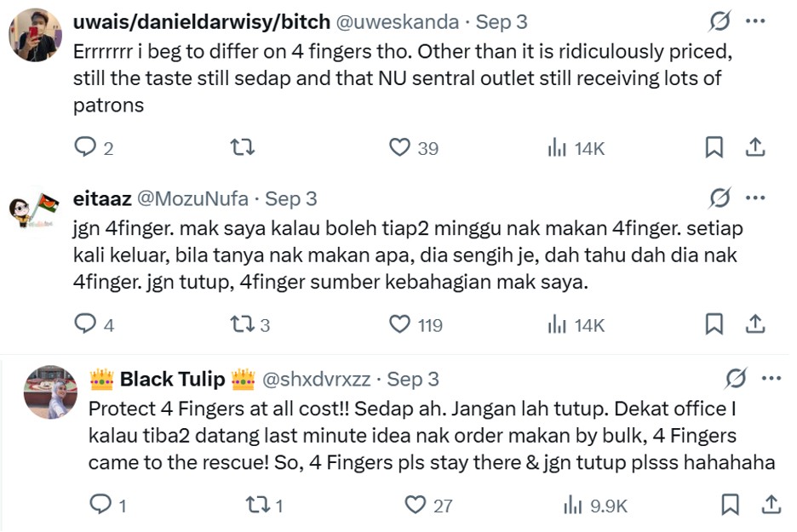Click Black Tulip's profile avatar

[x=50, y=392]
